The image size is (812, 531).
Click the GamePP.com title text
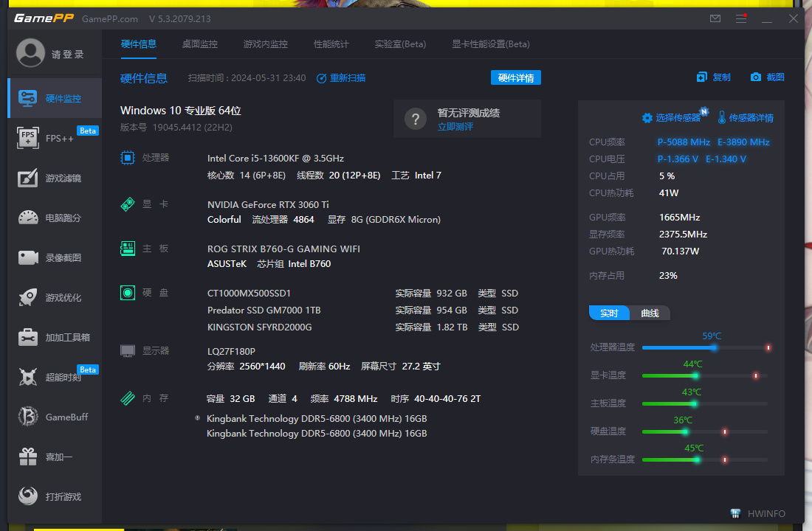pos(110,19)
